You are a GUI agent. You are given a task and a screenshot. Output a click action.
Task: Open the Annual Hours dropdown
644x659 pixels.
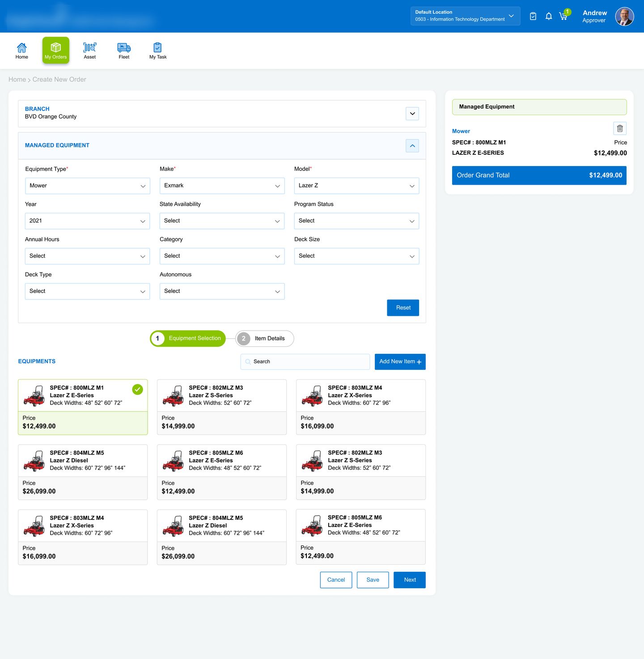point(88,256)
